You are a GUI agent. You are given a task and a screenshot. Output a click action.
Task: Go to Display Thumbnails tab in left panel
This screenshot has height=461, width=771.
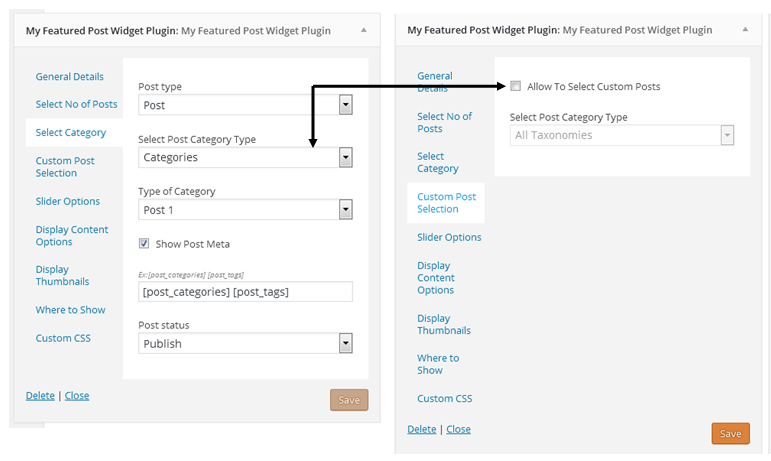62,275
